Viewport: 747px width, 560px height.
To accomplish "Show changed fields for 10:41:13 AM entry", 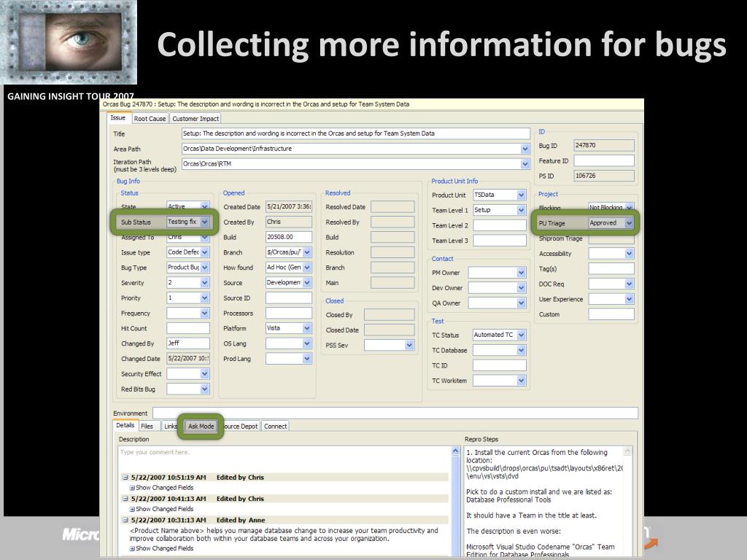I will pyautogui.click(x=161, y=509).
